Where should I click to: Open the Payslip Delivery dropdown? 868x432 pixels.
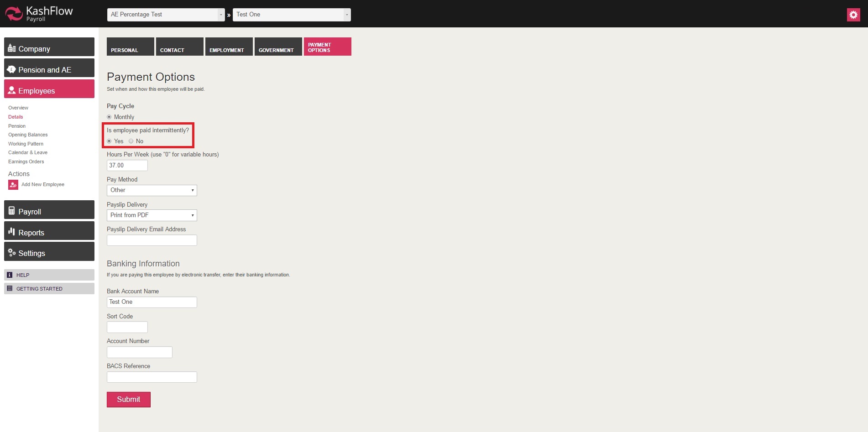[x=152, y=215]
